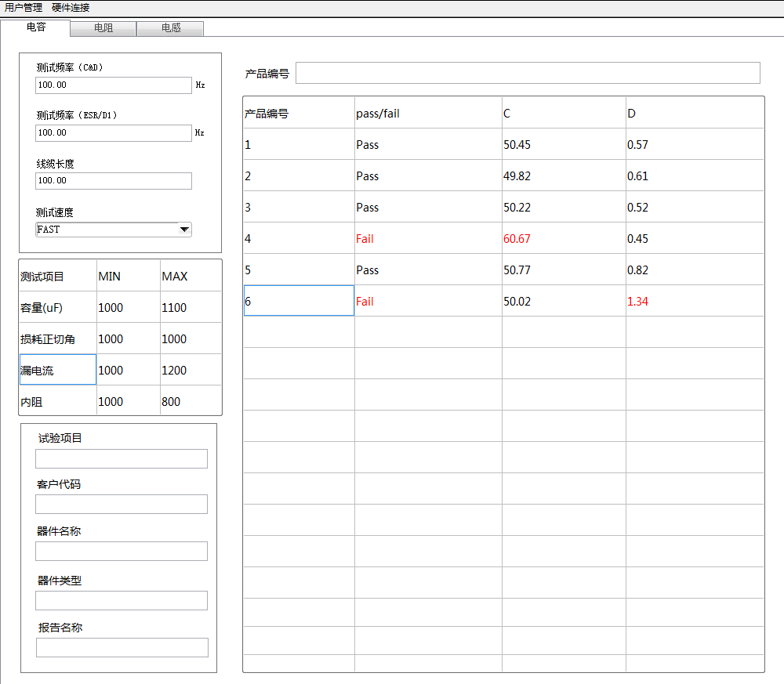This screenshot has width=784, height=684.
Task: Click the 报告名称 input field
Action: click(x=122, y=648)
